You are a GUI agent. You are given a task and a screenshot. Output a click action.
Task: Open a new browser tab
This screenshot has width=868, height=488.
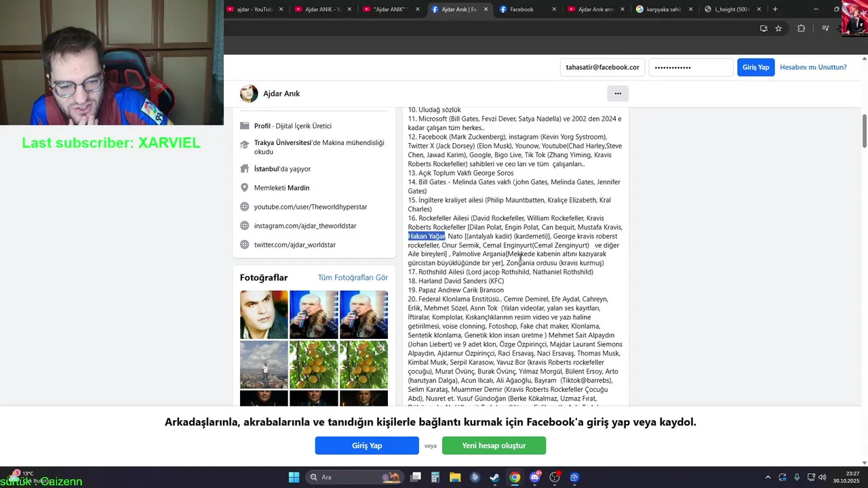pos(775,9)
